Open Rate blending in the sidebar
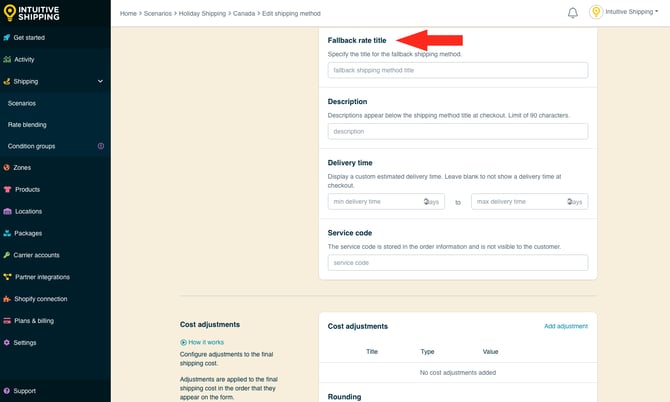This screenshot has height=402, width=670. [27, 124]
